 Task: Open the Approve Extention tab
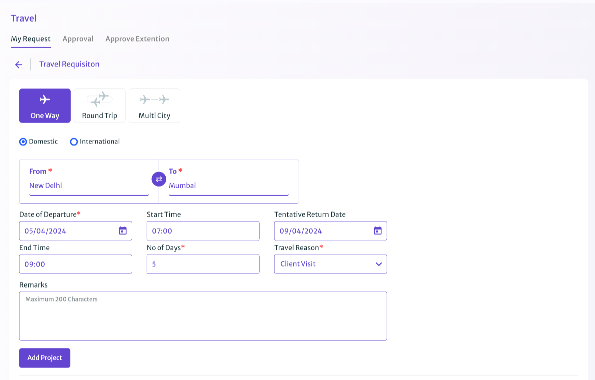click(137, 39)
